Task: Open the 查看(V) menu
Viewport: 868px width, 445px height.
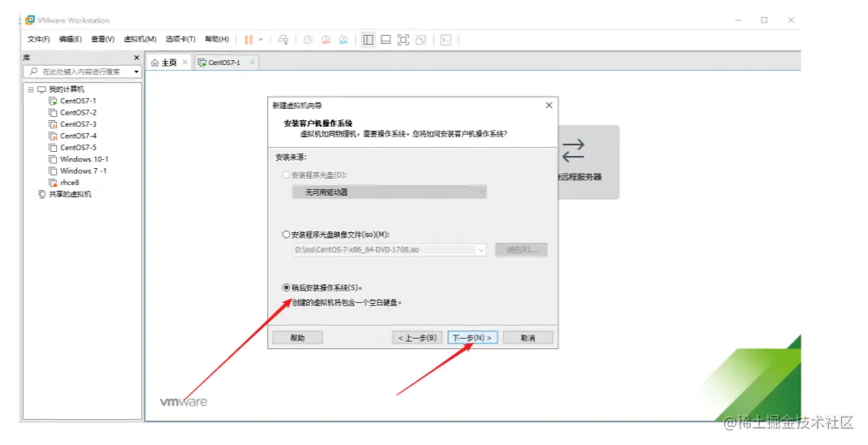Action: pyautogui.click(x=102, y=39)
